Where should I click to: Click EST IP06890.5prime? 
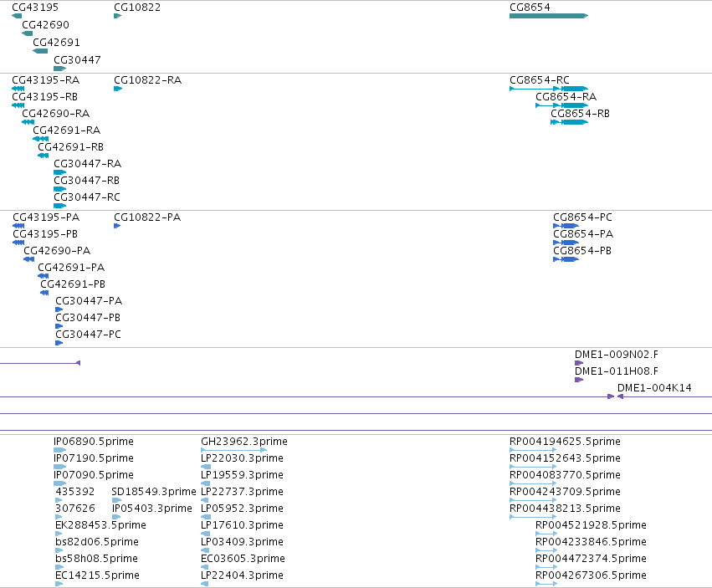tap(94, 442)
